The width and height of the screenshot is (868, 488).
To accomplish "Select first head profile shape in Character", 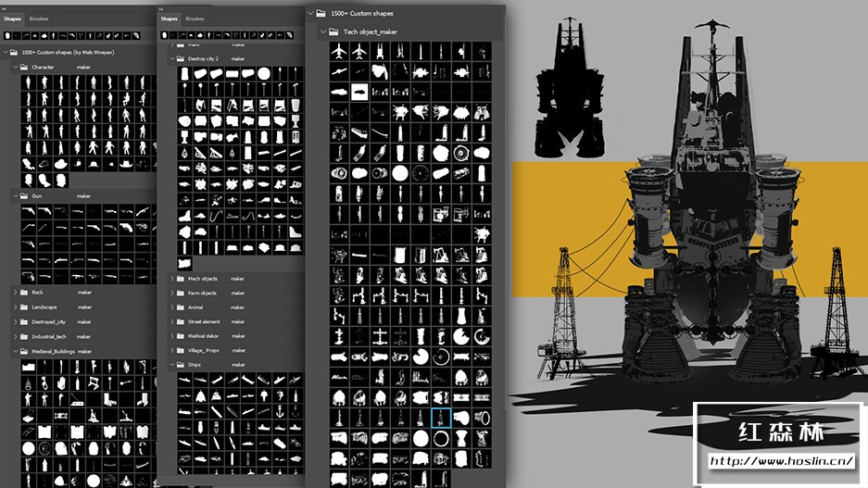I will [x=29, y=180].
